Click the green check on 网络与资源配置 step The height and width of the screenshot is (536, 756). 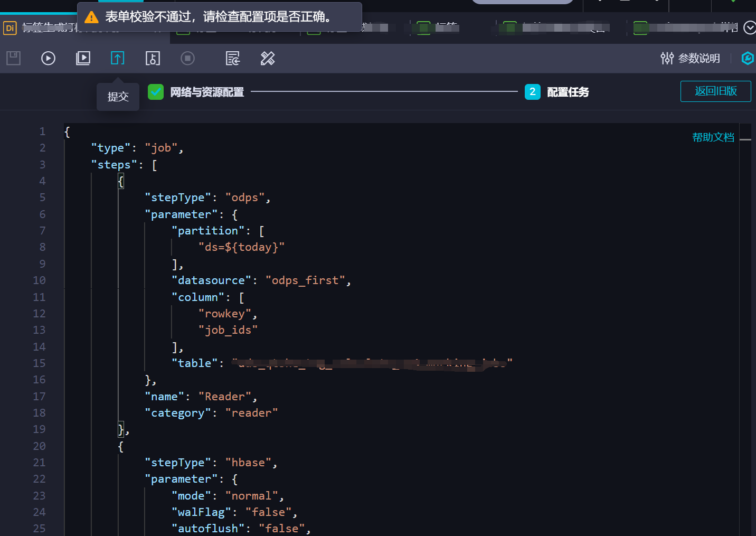156,92
